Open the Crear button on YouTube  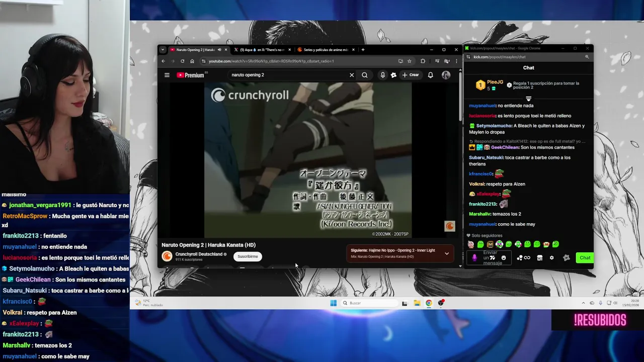point(411,75)
